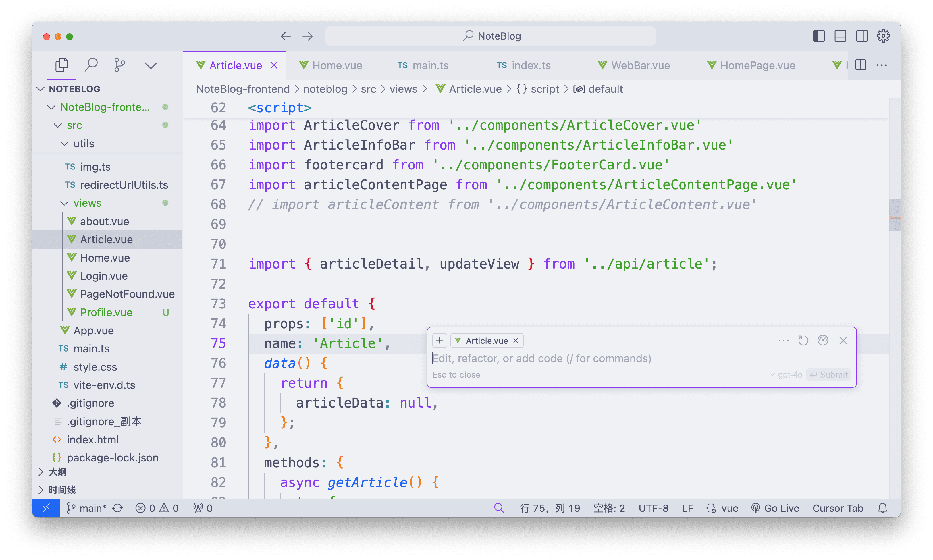Screen dimensions: 933x560
Task: Go forward with the right arrow
Action: (x=308, y=36)
